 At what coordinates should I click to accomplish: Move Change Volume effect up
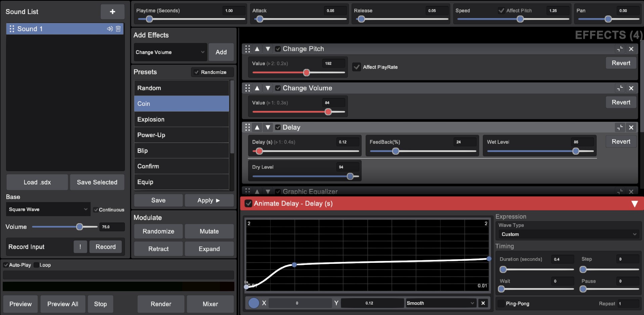pos(257,88)
